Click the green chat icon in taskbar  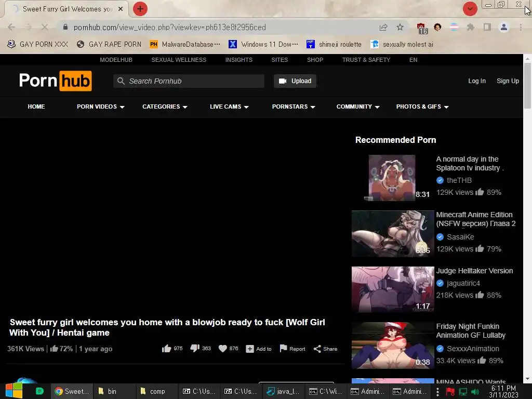click(x=39, y=391)
